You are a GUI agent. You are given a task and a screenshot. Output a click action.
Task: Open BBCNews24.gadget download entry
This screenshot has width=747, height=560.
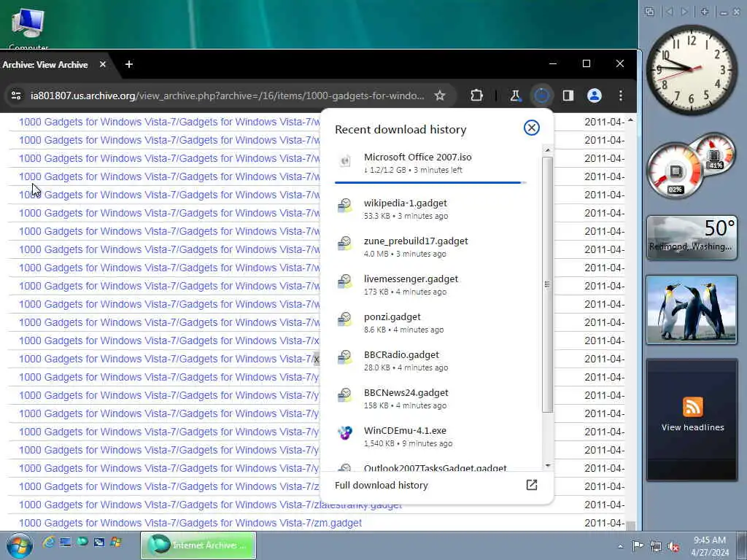coord(430,399)
